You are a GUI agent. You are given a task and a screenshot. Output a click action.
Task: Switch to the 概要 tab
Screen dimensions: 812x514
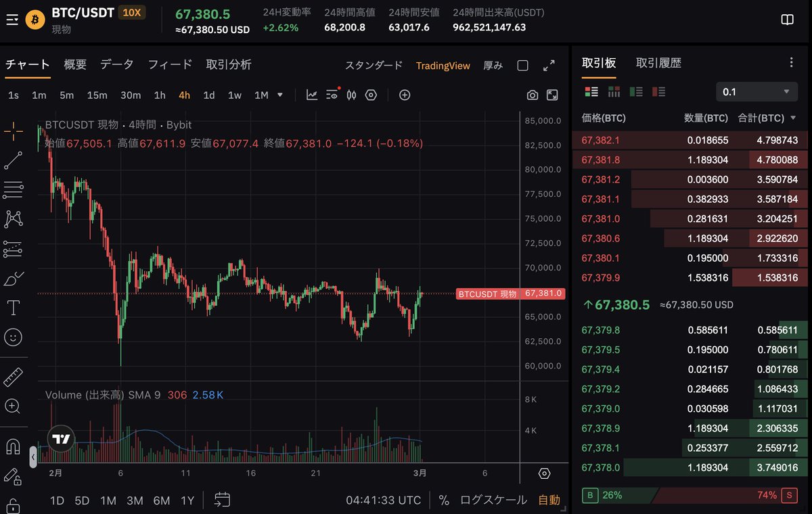[75, 64]
